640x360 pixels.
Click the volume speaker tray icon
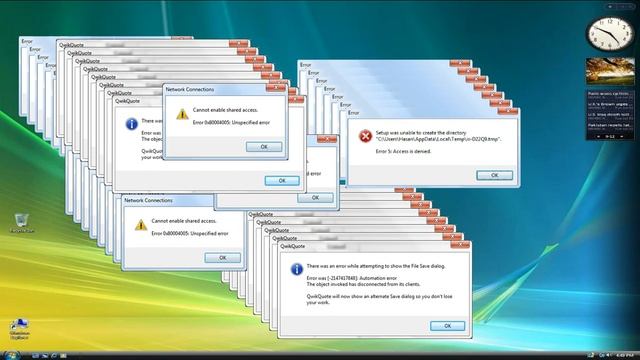(609, 356)
